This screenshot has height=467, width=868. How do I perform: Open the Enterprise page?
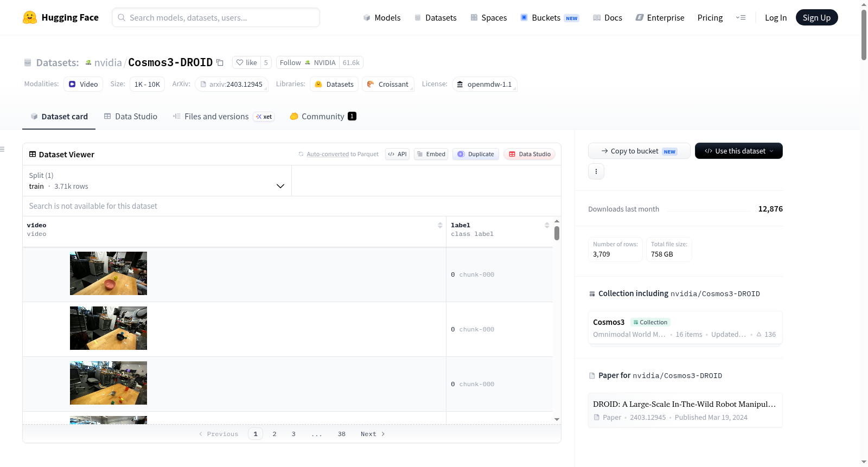coord(660,17)
